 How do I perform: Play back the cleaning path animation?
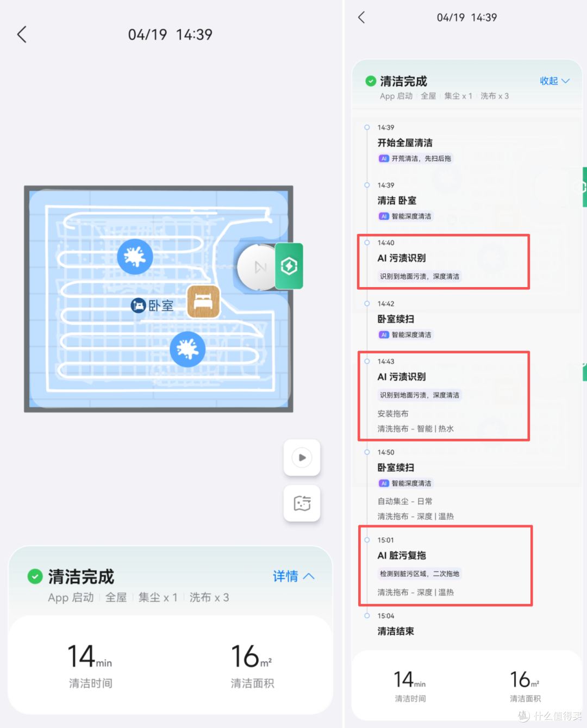[x=302, y=458]
